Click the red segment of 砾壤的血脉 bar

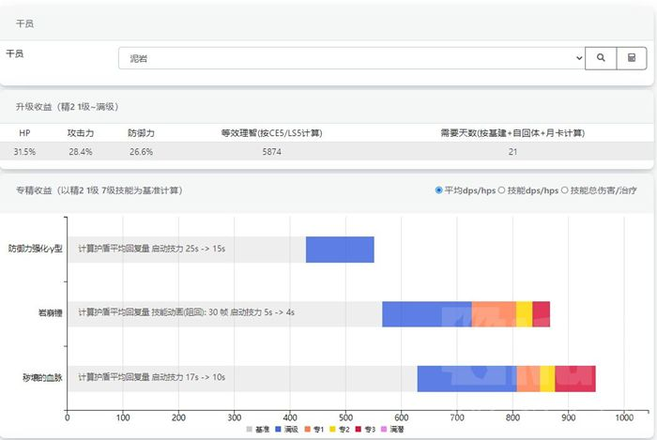[575, 379]
